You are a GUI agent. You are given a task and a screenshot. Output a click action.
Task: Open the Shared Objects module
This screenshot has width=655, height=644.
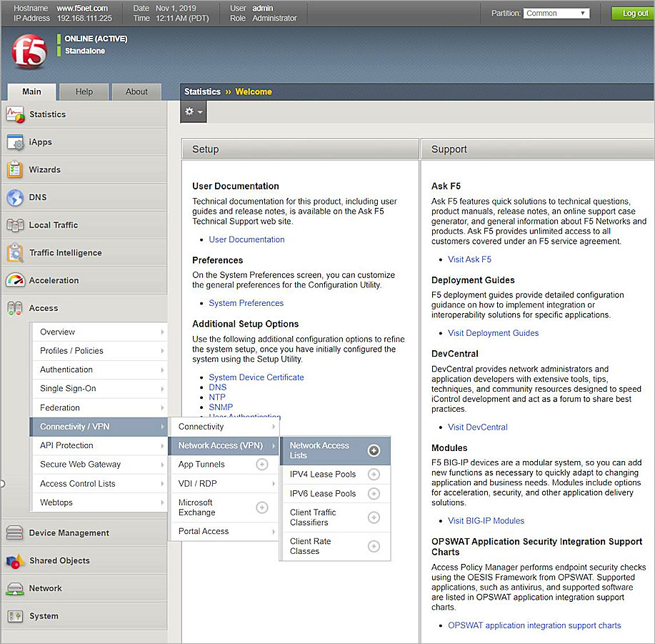[x=59, y=560]
